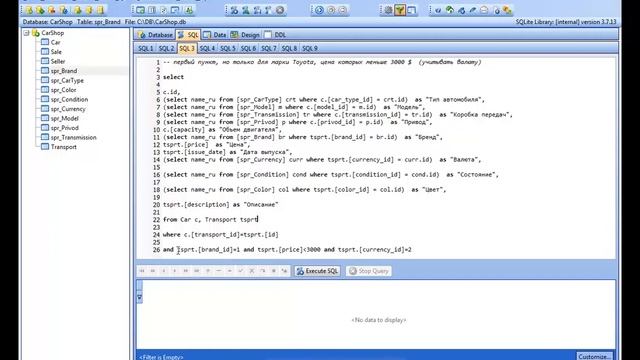Click the envelope toolbar icon
This screenshot has height=360, width=640.
click(x=484, y=10)
